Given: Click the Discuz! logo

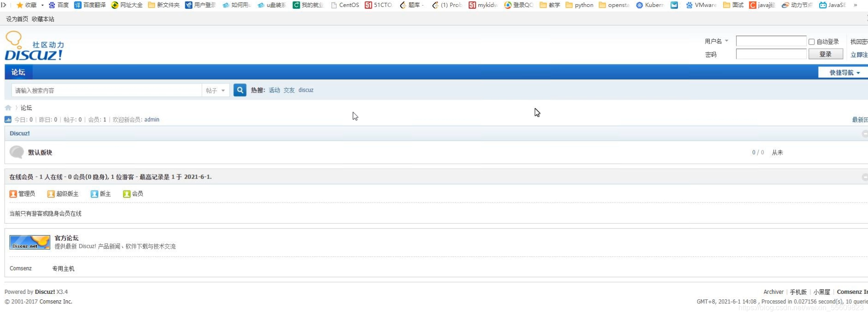Looking at the screenshot, I should (x=34, y=46).
